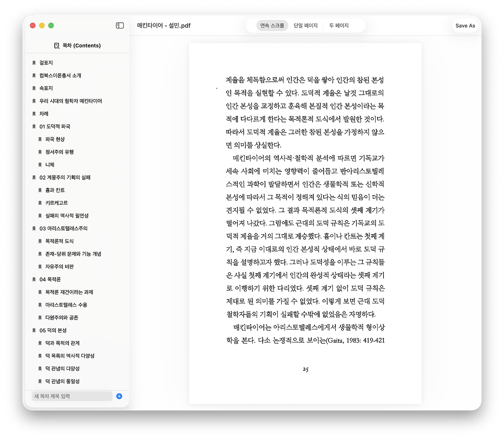Image resolution: width=504 pixels, height=440 pixels.
Task: Click the blue add-bookmark plus button
Action: coord(119,396)
